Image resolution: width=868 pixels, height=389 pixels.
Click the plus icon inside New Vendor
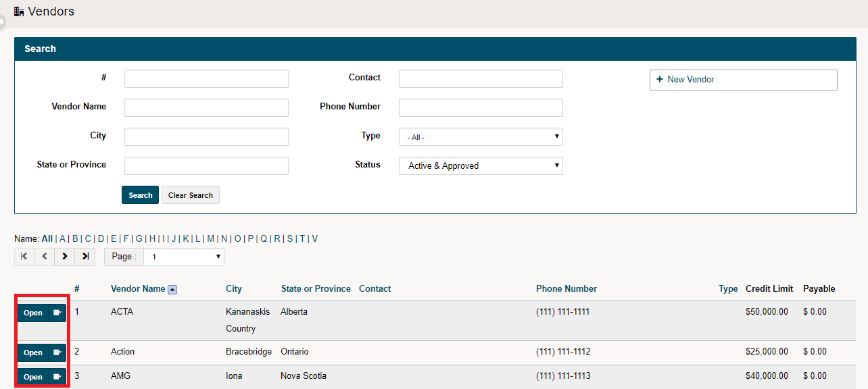[x=660, y=80]
